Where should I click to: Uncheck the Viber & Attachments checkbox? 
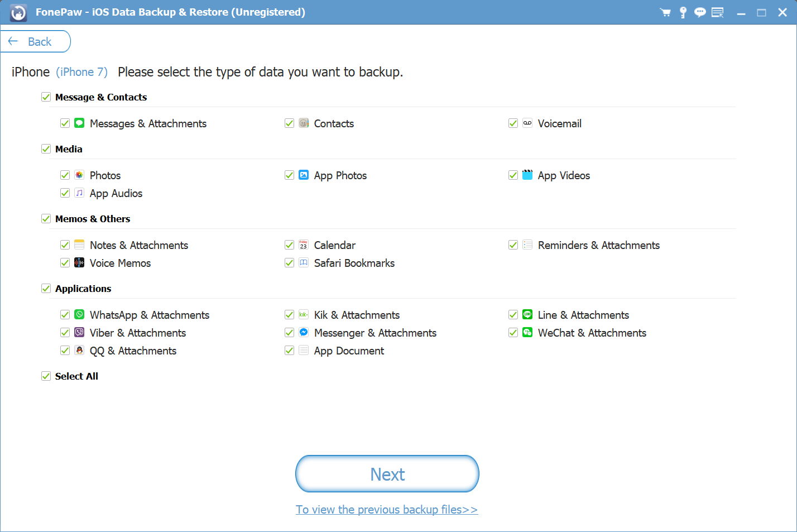(x=65, y=332)
